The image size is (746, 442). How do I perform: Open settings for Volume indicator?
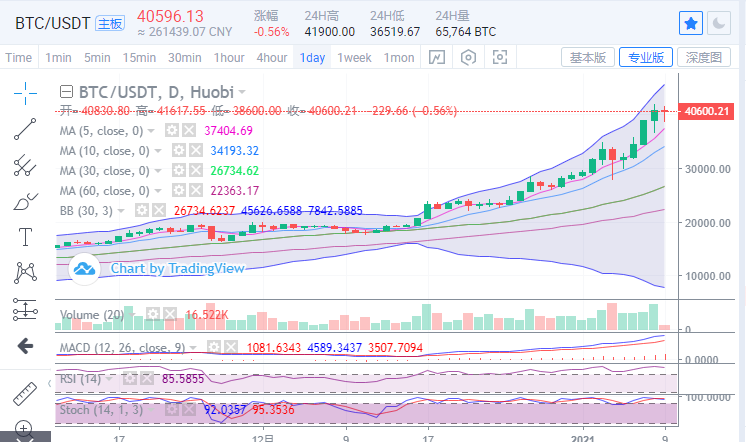point(152,314)
